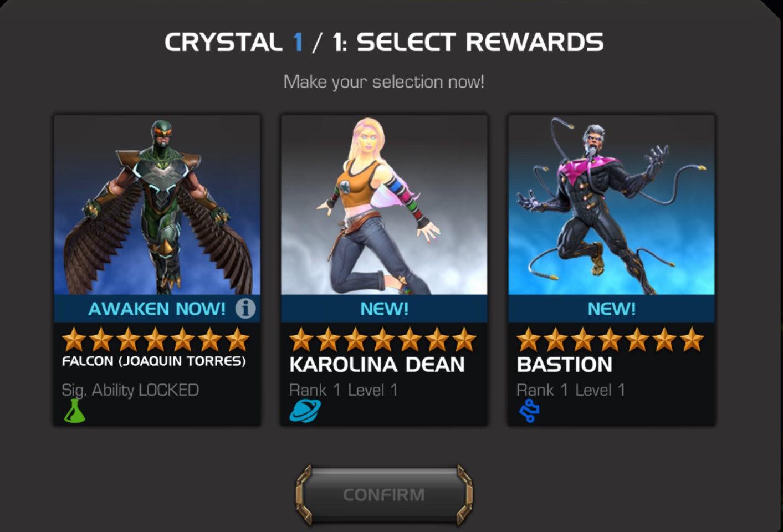Viewport: 783px width, 532px height.
Task: Select the Bastion champion portrait
Action: 611,205
